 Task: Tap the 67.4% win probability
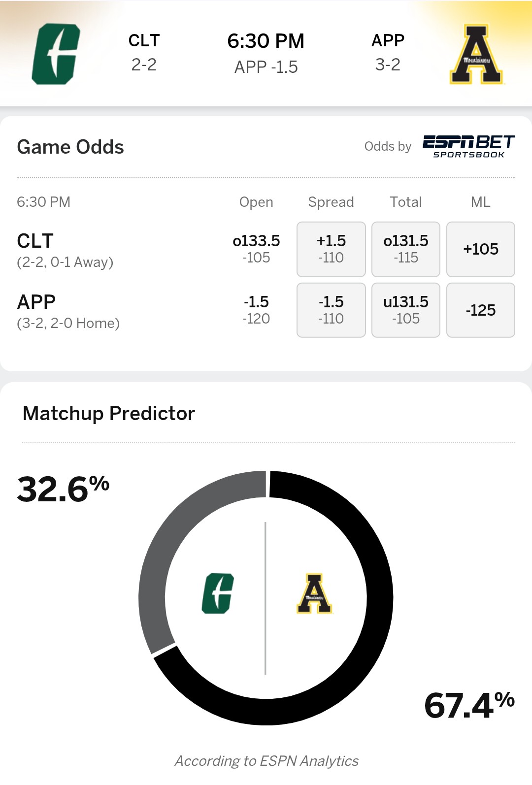[469, 706]
